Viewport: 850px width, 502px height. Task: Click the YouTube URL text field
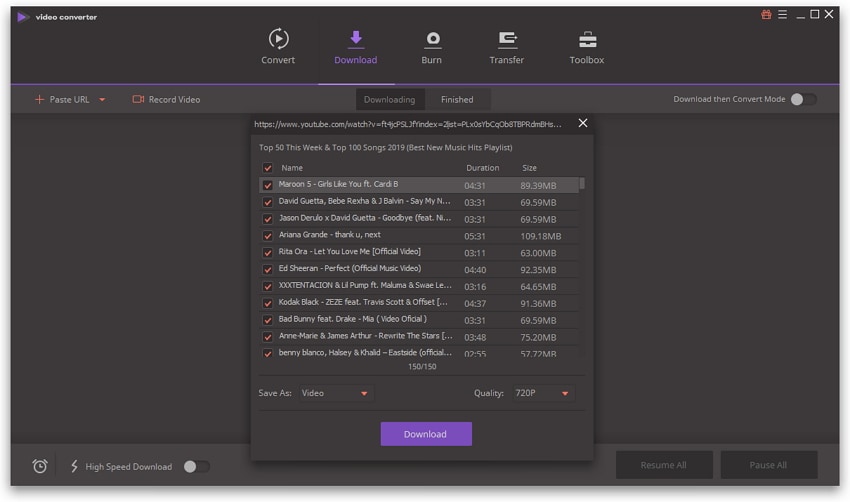coord(408,124)
